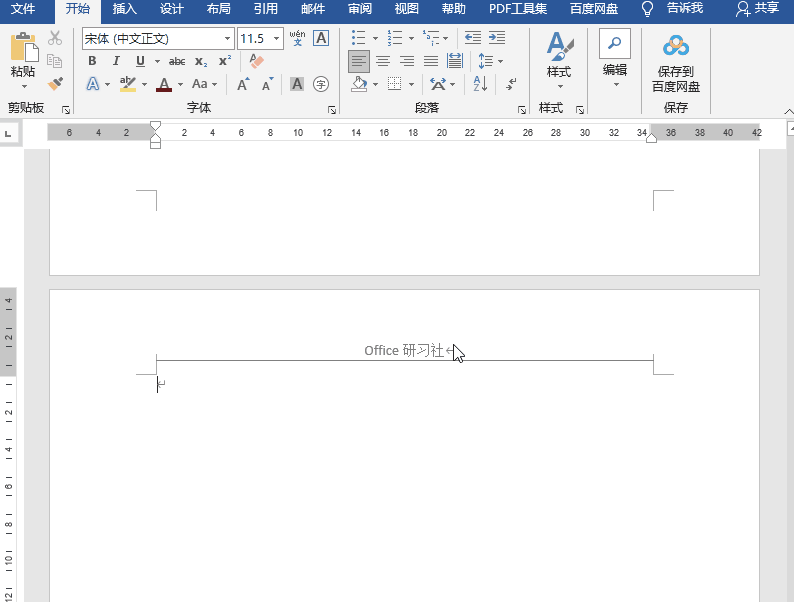
Task: Switch to the Insert (插入) tab
Action: click(x=125, y=9)
